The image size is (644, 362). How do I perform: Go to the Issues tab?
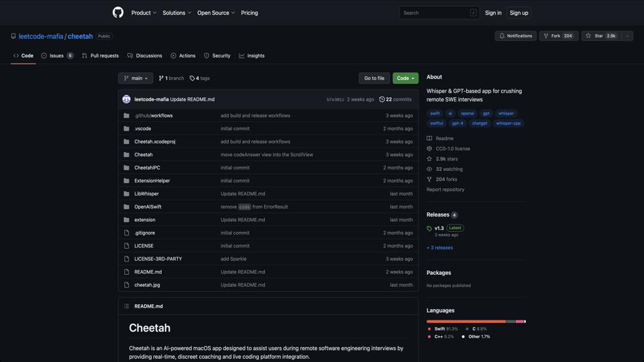(x=57, y=56)
